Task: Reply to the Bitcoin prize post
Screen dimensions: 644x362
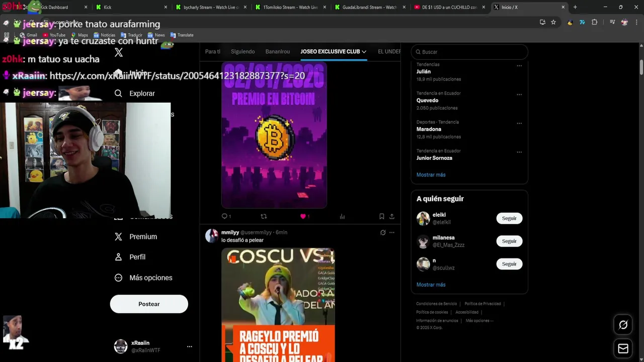Action: [226, 216]
